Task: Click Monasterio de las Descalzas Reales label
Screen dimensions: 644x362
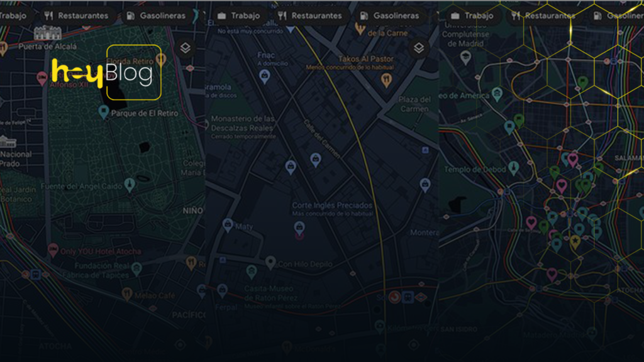Action: (242, 123)
